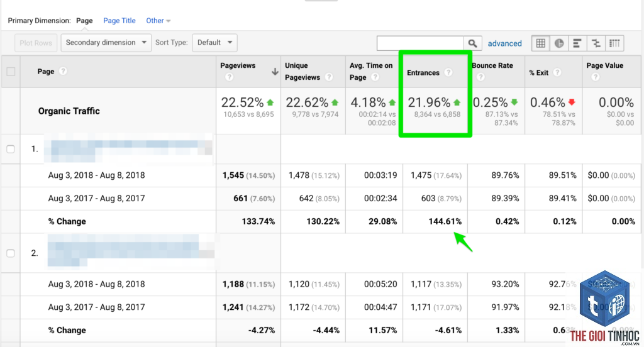Select the 21.96% entrances summary value
Viewport: 644px width, 347px height.
tap(429, 102)
